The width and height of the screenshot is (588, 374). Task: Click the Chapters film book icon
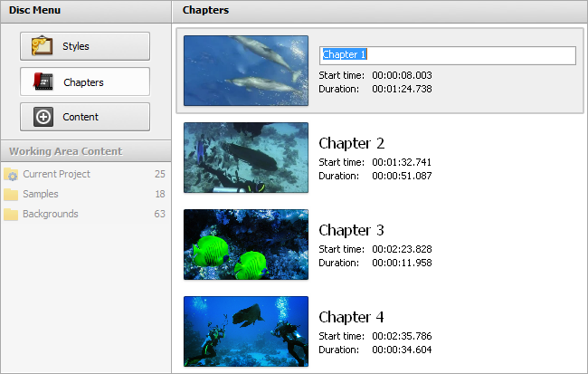(x=43, y=82)
